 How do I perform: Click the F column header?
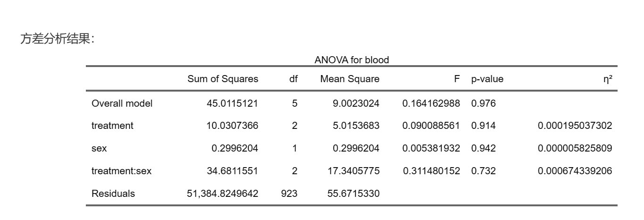point(457,79)
